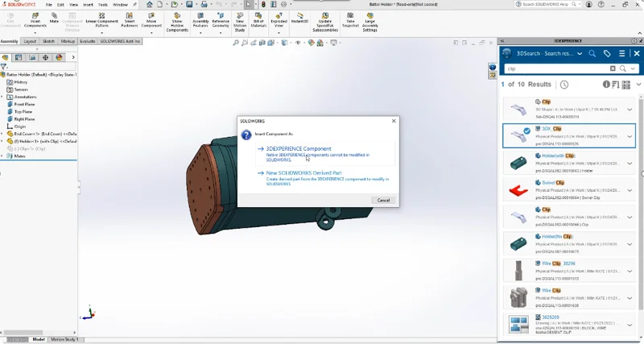The height and width of the screenshot is (344, 644).
Task: Open the Insert menu
Action: [x=88, y=4]
